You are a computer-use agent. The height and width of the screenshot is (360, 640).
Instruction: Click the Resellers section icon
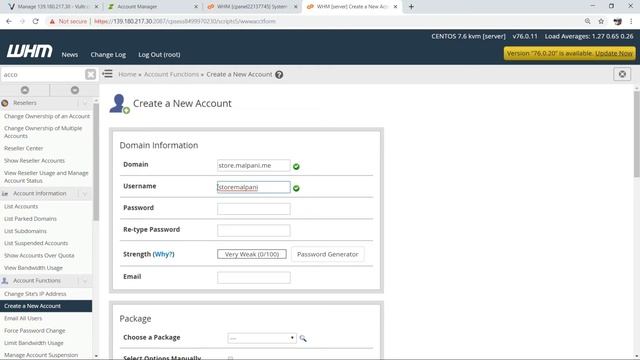tap(5, 103)
